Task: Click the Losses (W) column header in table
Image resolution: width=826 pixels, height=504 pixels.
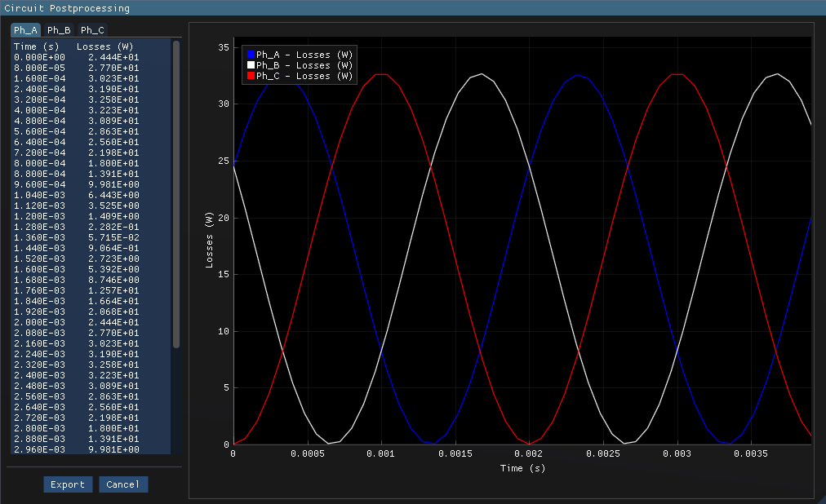Action: coord(104,46)
